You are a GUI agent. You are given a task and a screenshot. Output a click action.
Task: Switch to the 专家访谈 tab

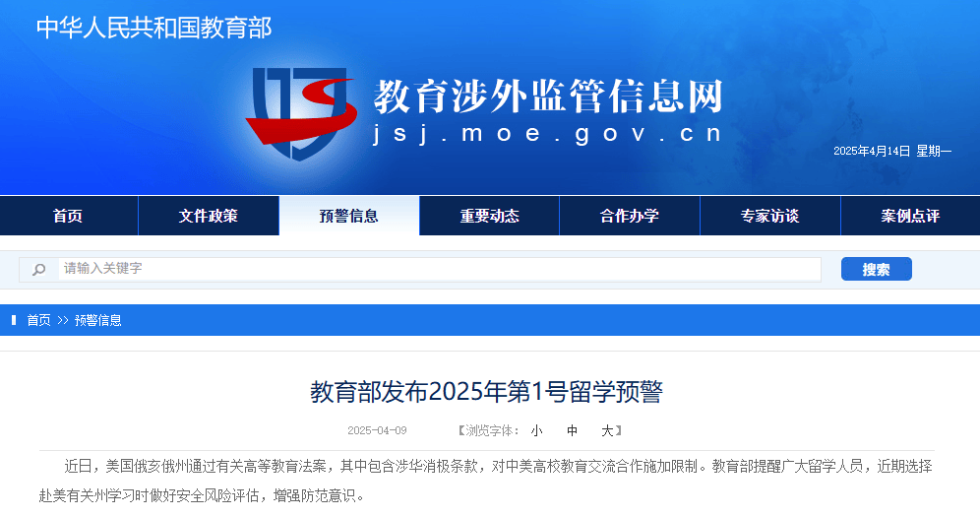[770, 216]
